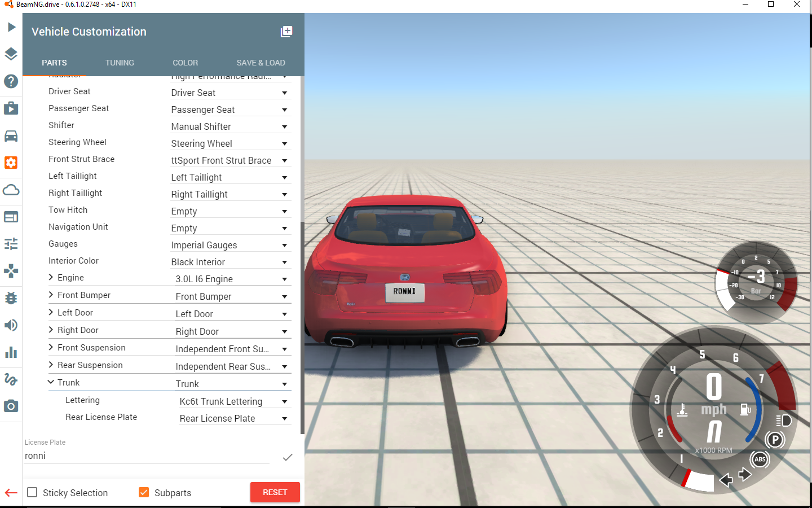This screenshot has height=508, width=812.
Task: Click the parts list vertical scrollbar
Action: tap(302, 327)
